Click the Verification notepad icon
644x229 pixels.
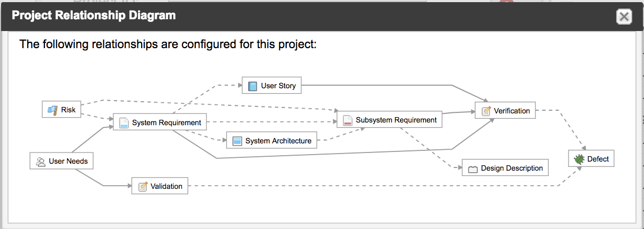click(486, 111)
